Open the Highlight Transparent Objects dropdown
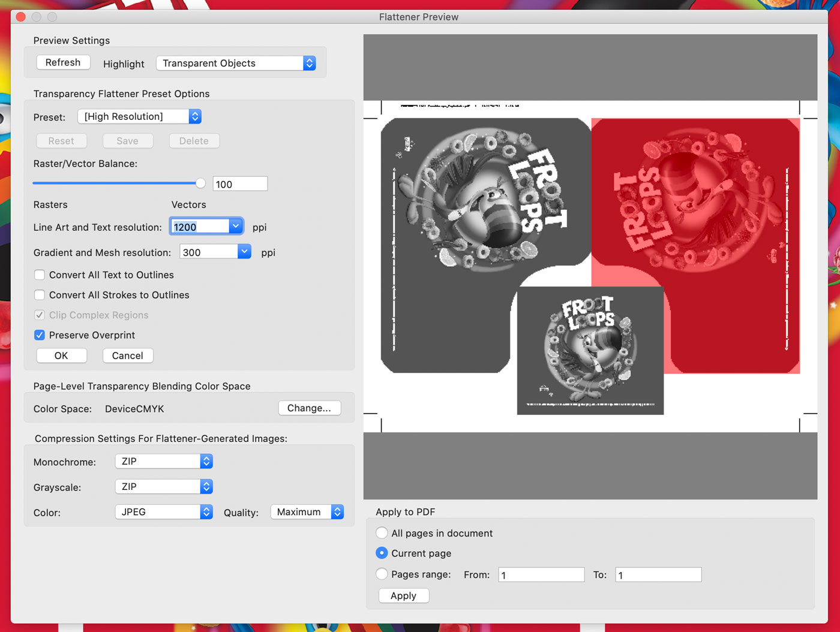840x632 pixels. (x=236, y=63)
